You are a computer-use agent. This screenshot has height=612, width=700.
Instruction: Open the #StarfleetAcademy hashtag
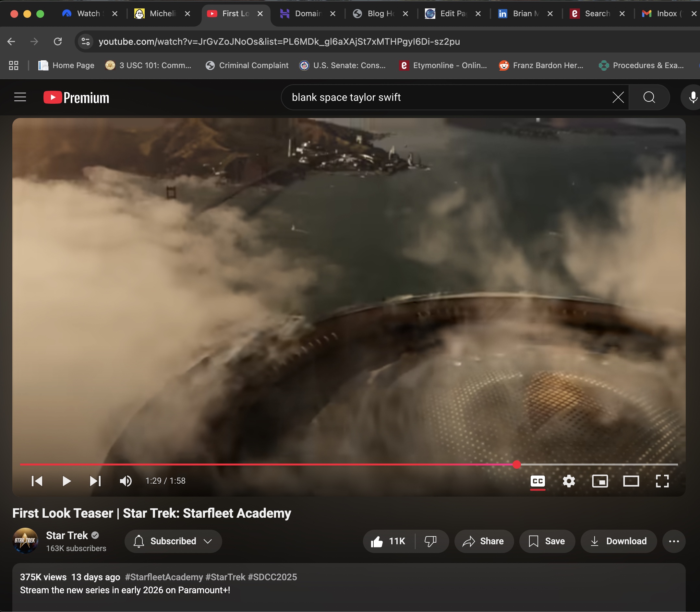click(x=164, y=577)
